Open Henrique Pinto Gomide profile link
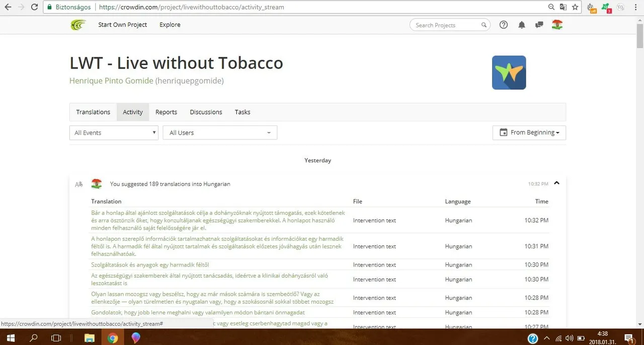Image resolution: width=644 pixels, height=345 pixels. (x=111, y=81)
